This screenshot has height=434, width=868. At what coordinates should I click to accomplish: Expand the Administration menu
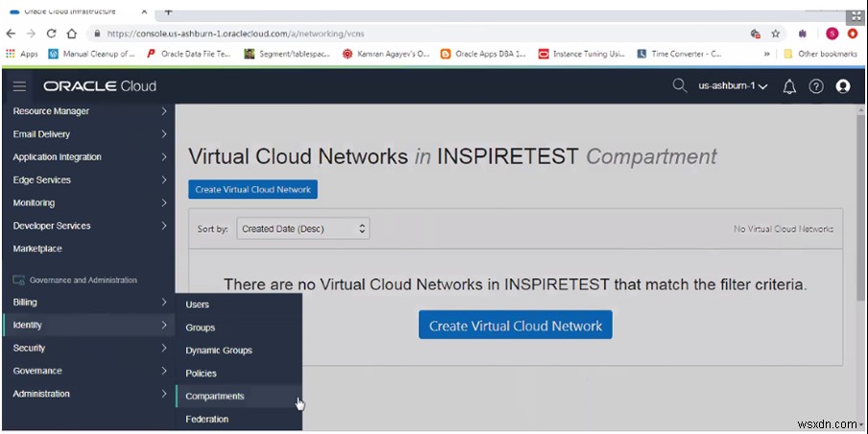coord(88,394)
